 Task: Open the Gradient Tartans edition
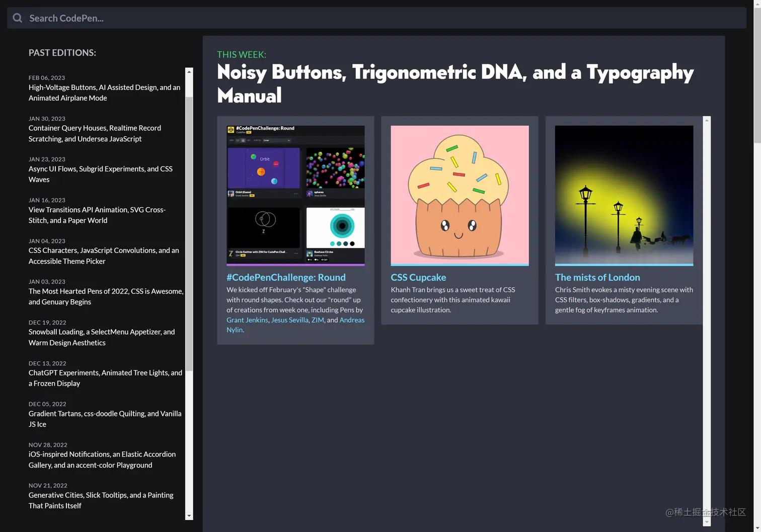(x=105, y=419)
